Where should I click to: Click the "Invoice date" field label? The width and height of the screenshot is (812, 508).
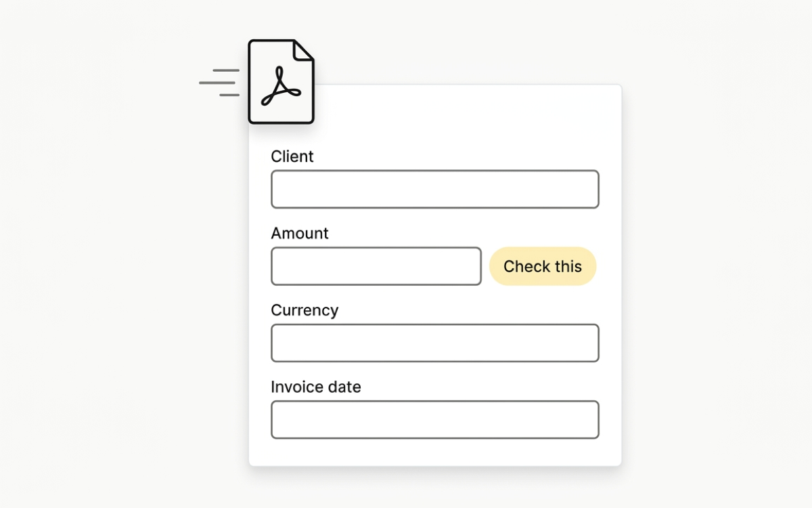pyautogui.click(x=316, y=387)
